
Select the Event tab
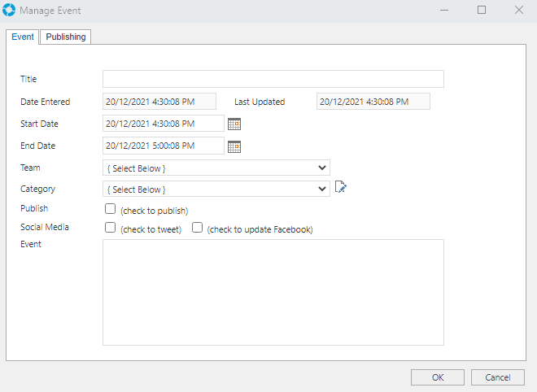click(x=23, y=37)
